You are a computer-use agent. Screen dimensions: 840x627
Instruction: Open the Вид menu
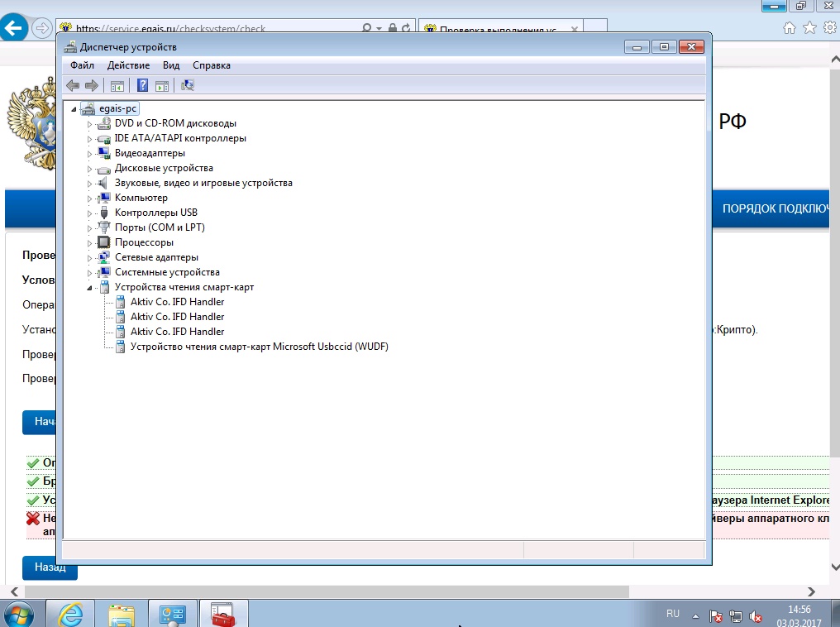(x=171, y=65)
